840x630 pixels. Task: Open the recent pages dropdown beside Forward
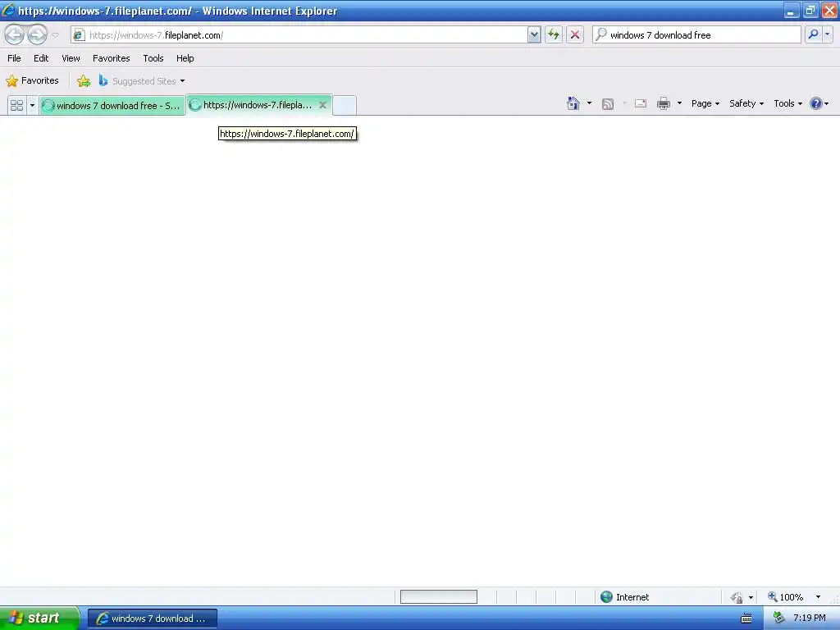(x=55, y=35)
